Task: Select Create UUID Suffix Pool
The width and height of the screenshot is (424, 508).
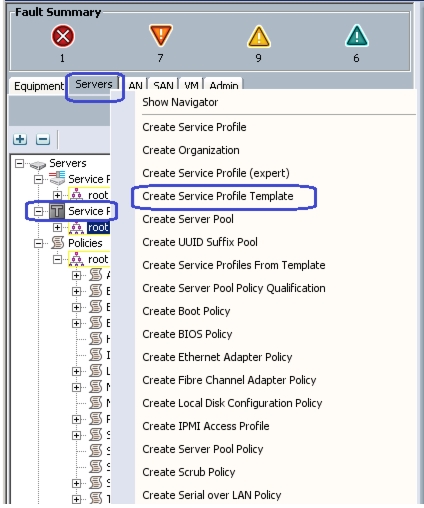Action: tap(200, 242)
